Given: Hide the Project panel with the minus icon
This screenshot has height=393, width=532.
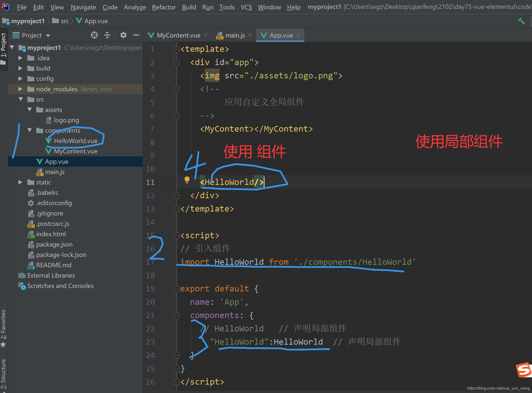Looking at the screenshot, I should (137, 35).
